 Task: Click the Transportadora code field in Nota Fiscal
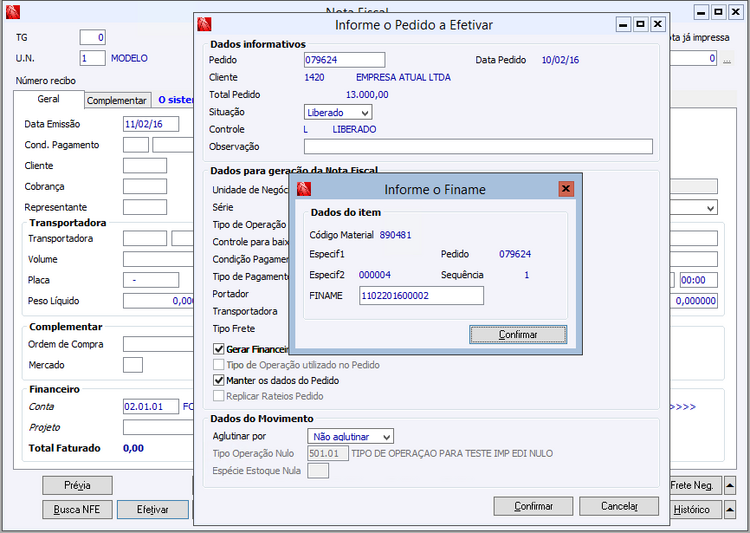pyautogui.click(x=145, y=238)
